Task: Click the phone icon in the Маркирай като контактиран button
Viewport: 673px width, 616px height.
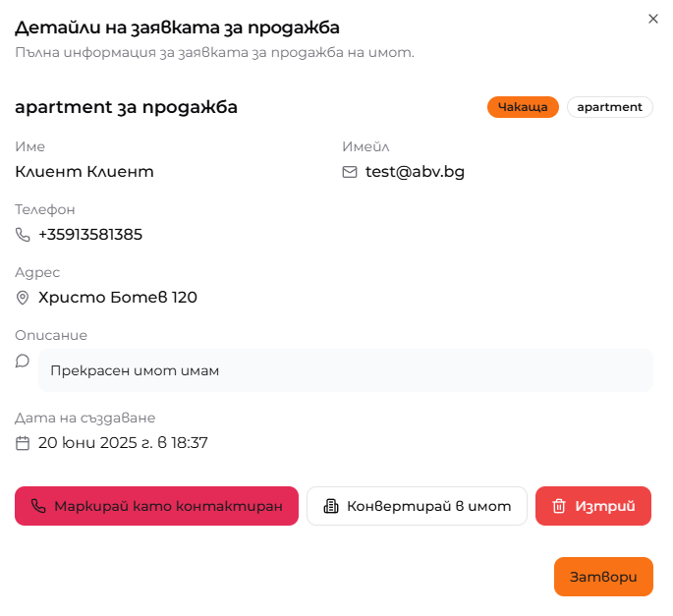Action: pyautogui.click(x=39, y=506)
